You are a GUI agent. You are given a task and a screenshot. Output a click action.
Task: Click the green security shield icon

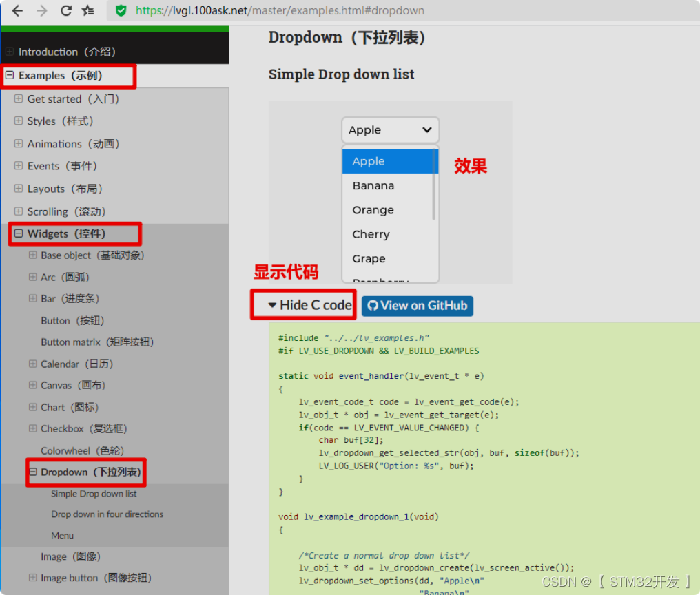(x=121, y=10)
